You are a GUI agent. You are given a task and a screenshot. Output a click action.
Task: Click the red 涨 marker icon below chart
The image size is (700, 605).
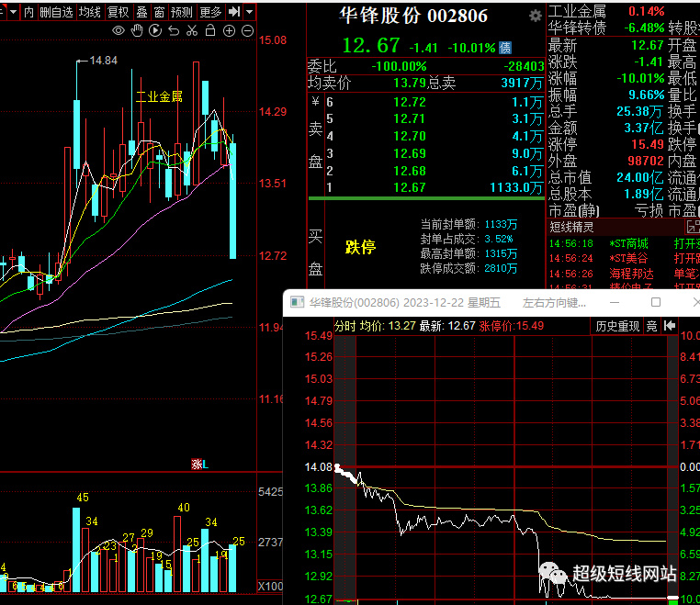tap(197, 465)
